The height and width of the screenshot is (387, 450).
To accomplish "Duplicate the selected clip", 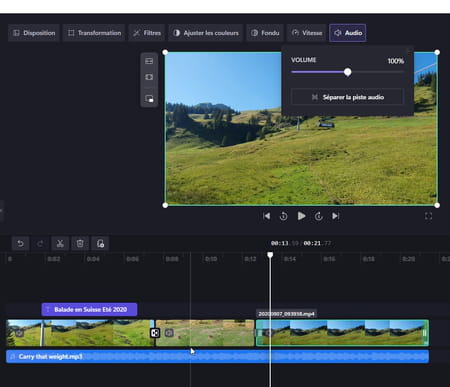I will pos(100,244).
